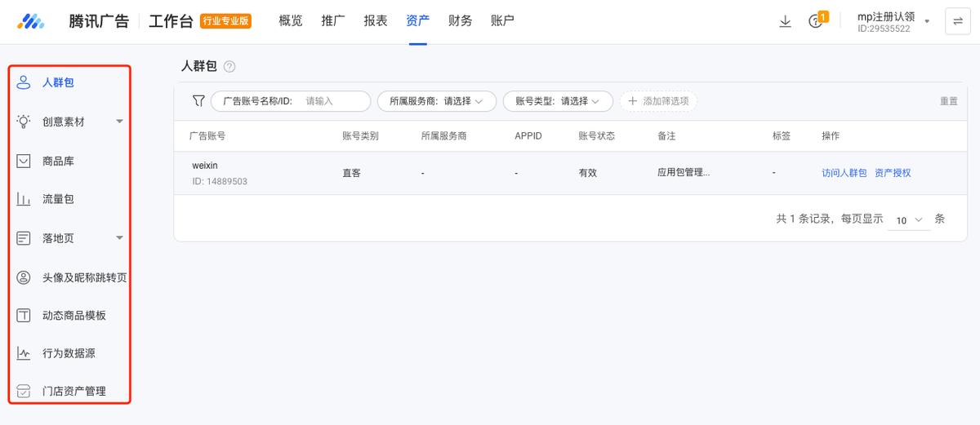Click the ID: 14889503 text
The image size is (980, 425).
[220, 181]
